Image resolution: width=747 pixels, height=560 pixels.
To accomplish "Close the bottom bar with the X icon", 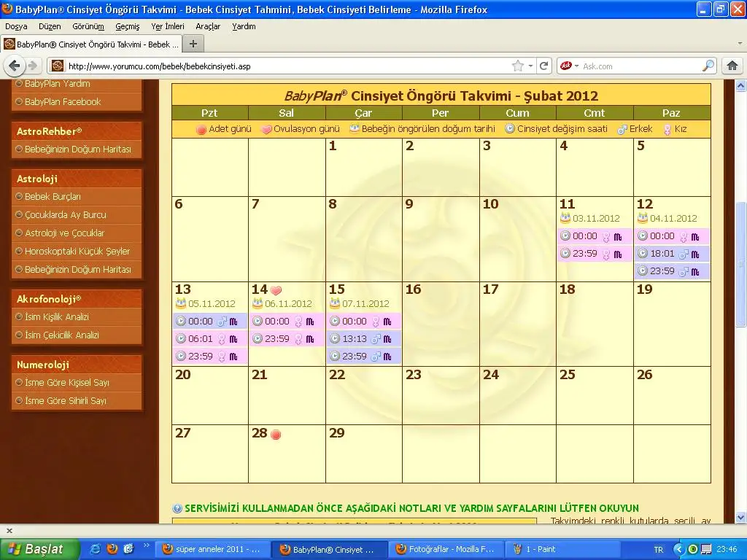I will pos(9,531).
